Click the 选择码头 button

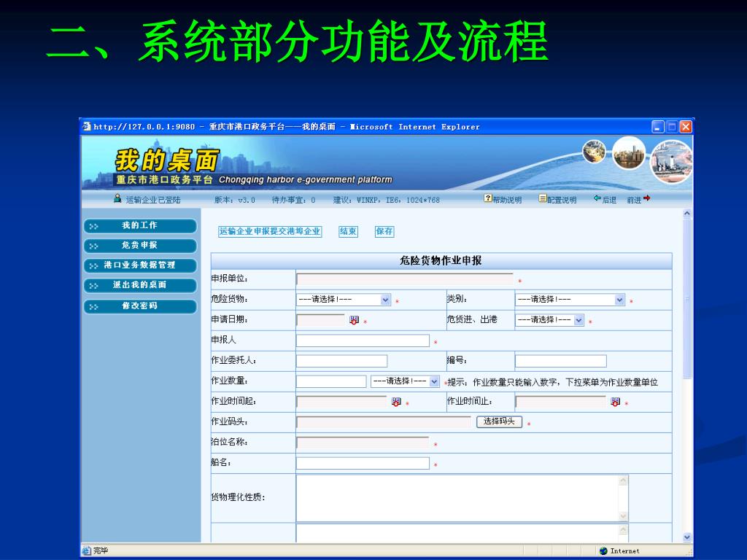(x=499, y=421)
